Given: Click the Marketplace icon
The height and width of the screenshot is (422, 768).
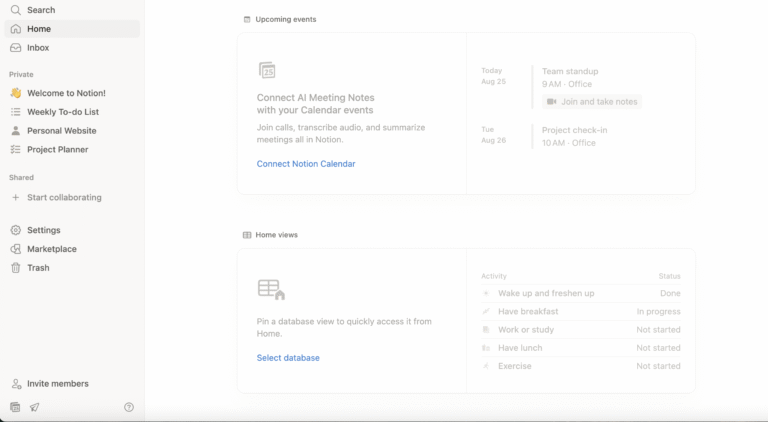Looking at the screenshot, I should coord(16,249).
